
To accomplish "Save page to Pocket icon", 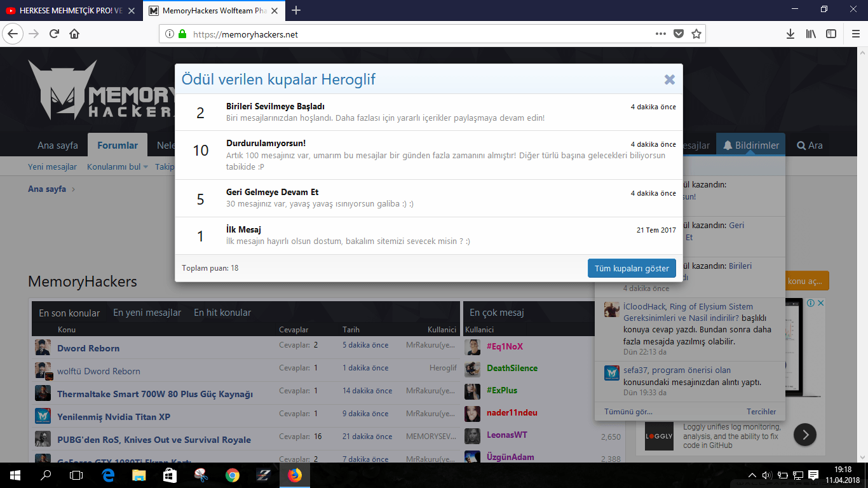I will point(679,34).
